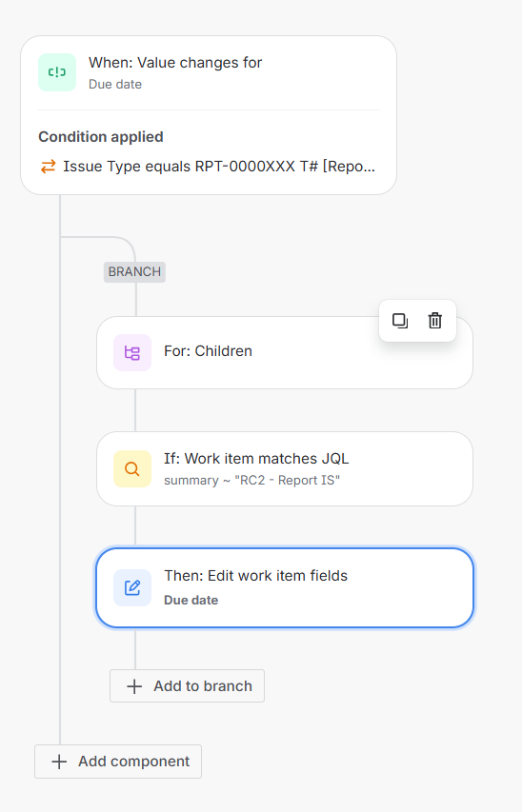Click the Due date subtitle under Edit work item fields
The height and width of the screenshot is (812, 522).
click(x=191, y=601)
